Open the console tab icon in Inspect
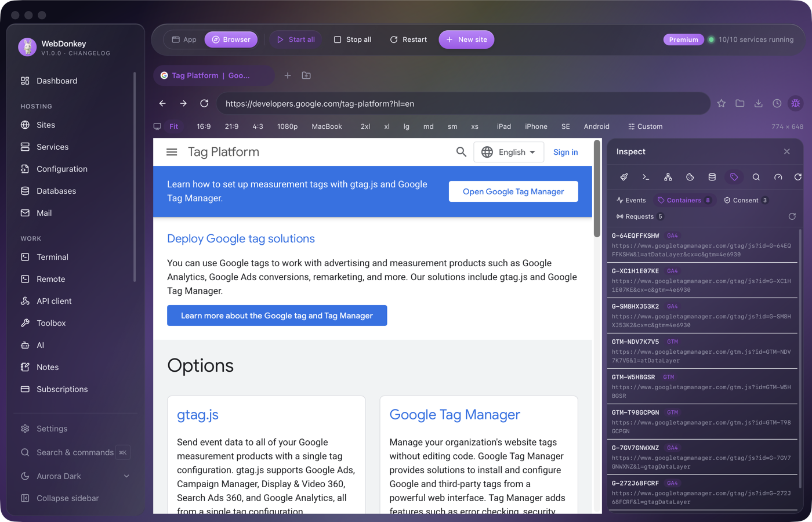The height and width of the screenshot is (522, 812). point(646,177)
